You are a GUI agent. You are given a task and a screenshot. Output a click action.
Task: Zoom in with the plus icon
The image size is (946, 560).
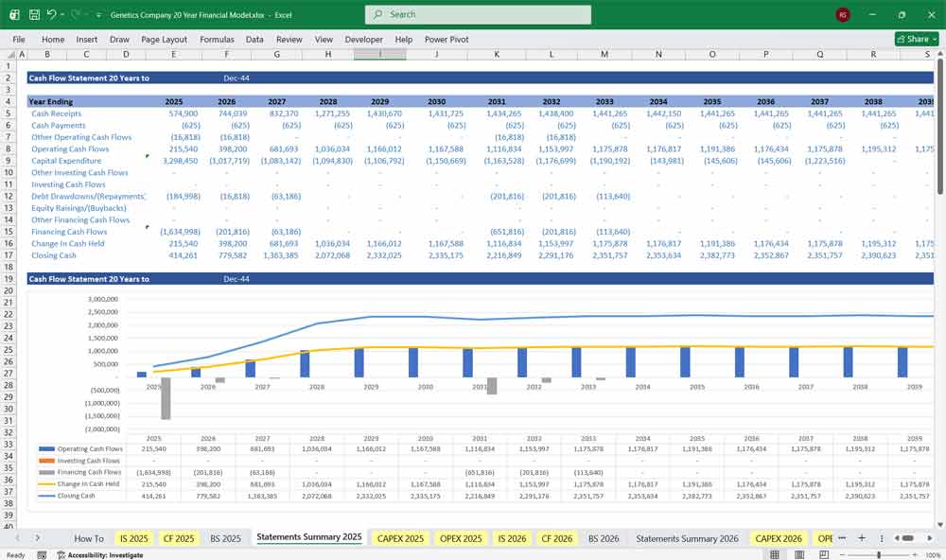click(914, 554)
